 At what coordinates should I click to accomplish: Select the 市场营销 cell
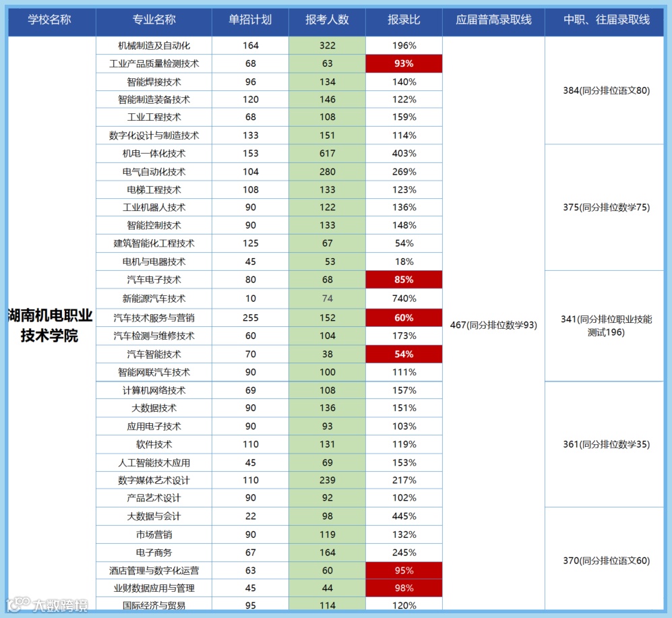[x=154, y=534]
